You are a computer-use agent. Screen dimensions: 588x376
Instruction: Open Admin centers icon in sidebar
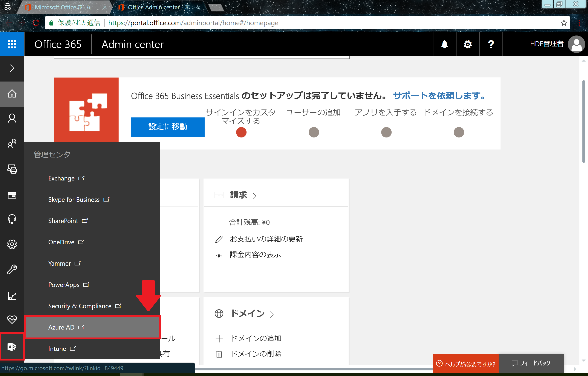pos(12,346)
